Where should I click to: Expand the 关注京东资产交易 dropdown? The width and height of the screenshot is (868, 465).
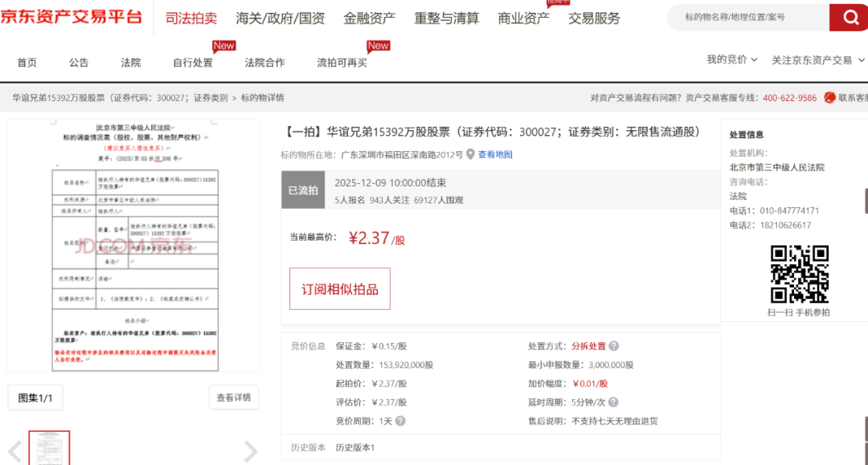coord(818,60)
